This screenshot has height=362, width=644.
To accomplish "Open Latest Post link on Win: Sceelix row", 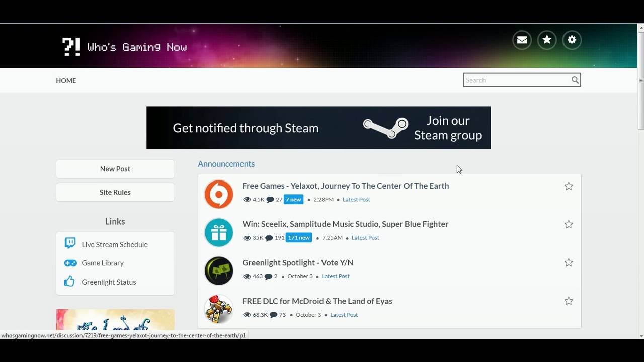I will 365,238.
